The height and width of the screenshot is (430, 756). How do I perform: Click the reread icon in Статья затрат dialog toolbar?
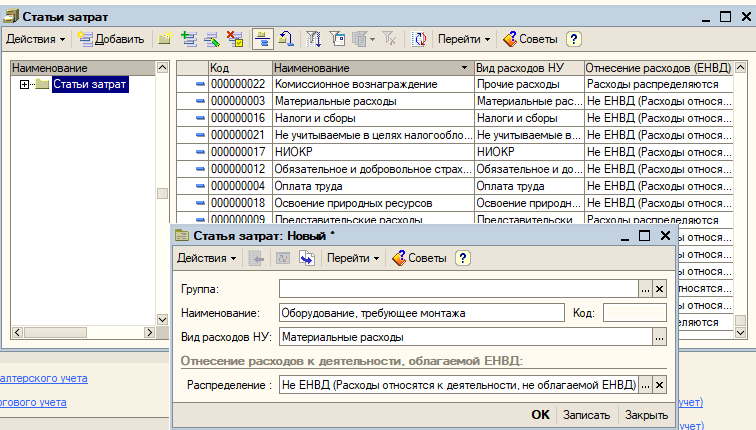(x=283, y=258)
